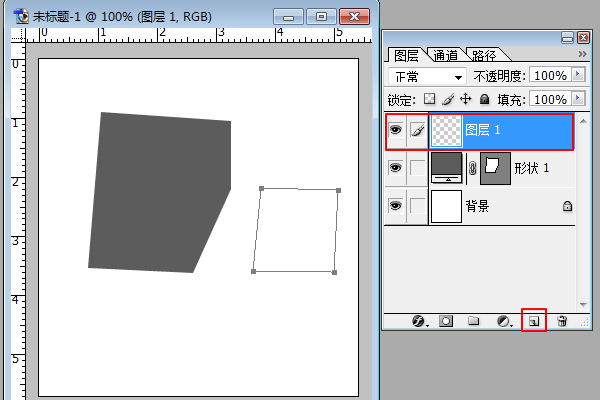Click ruler origin corner box
Viewport: 600px width, 400px height.
[x=18, y=35]
